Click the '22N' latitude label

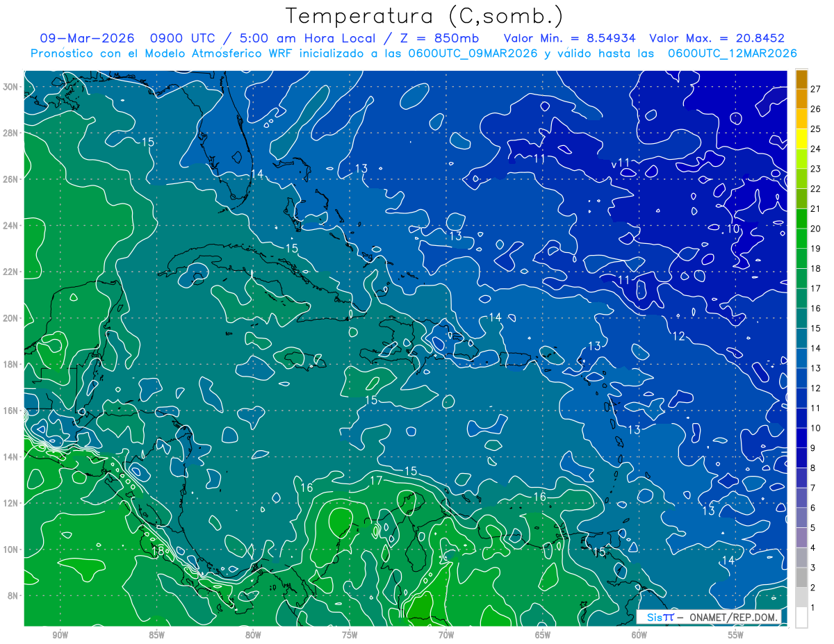coord(12,272)
